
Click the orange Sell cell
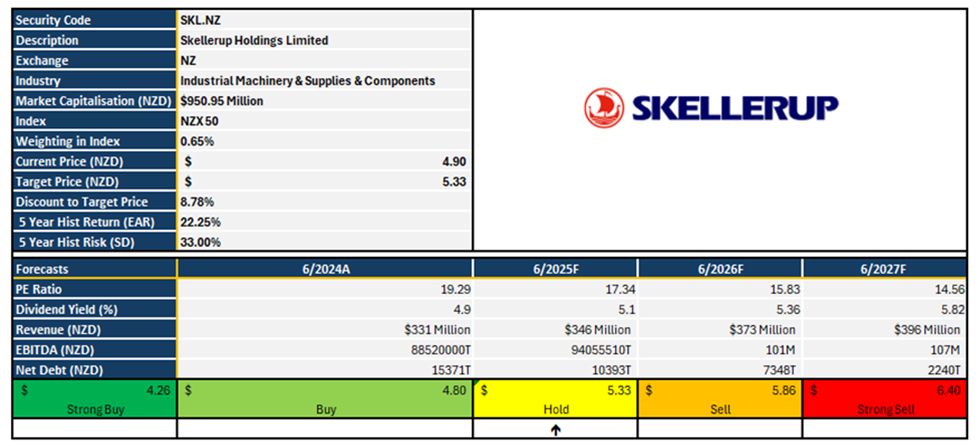pyautogui.click(x=720, y=399)
